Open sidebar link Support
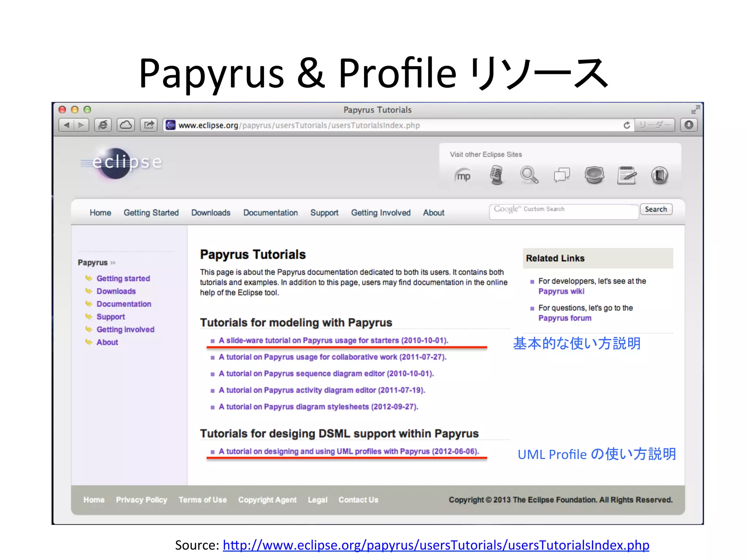 (x=111, y=317)
